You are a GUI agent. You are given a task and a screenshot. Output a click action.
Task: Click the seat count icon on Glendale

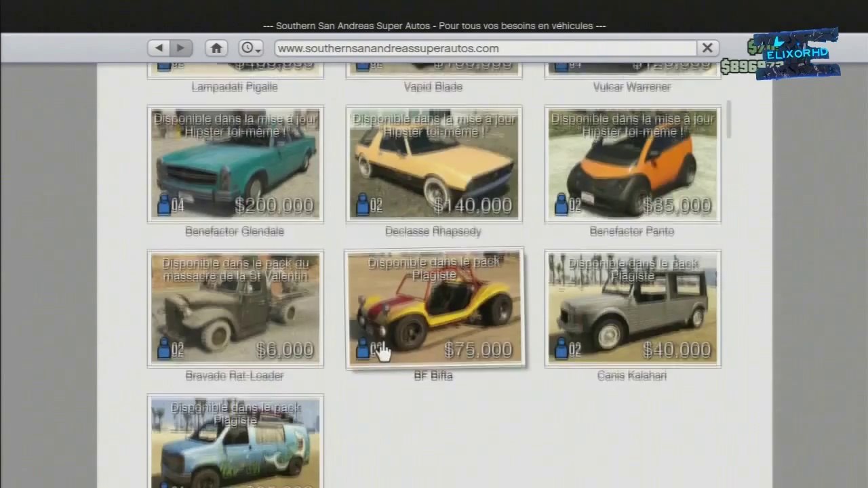164,205
